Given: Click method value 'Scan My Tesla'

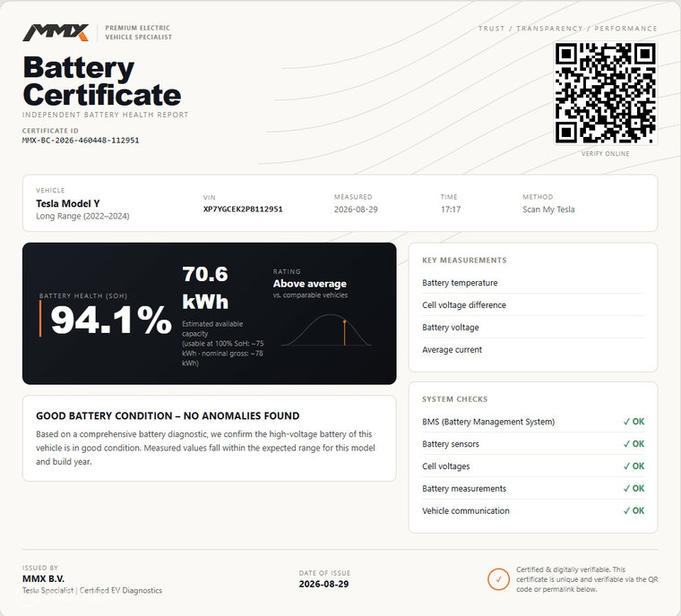Looking at the screenshot, I should (x=548, y=210).
